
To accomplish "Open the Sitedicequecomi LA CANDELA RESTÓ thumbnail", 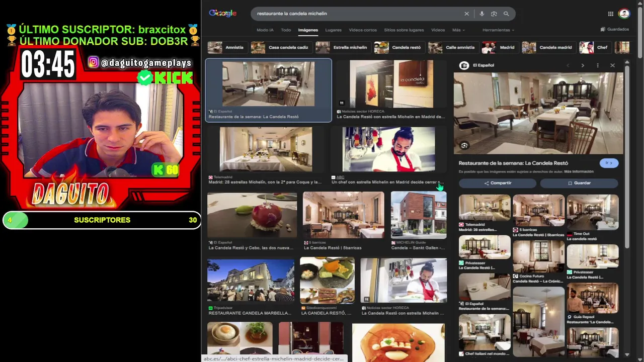I will pyautogui.click(x=328, y=281).
